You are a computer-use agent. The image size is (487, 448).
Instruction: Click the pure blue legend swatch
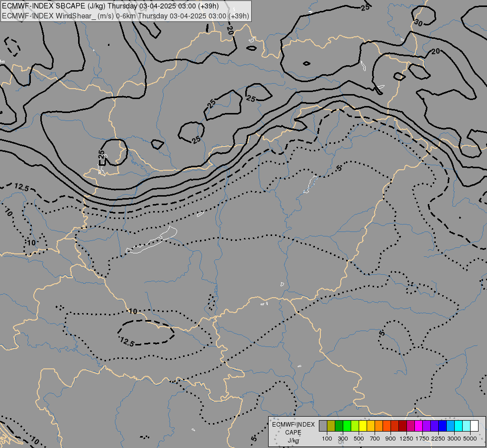pos(443,426)
